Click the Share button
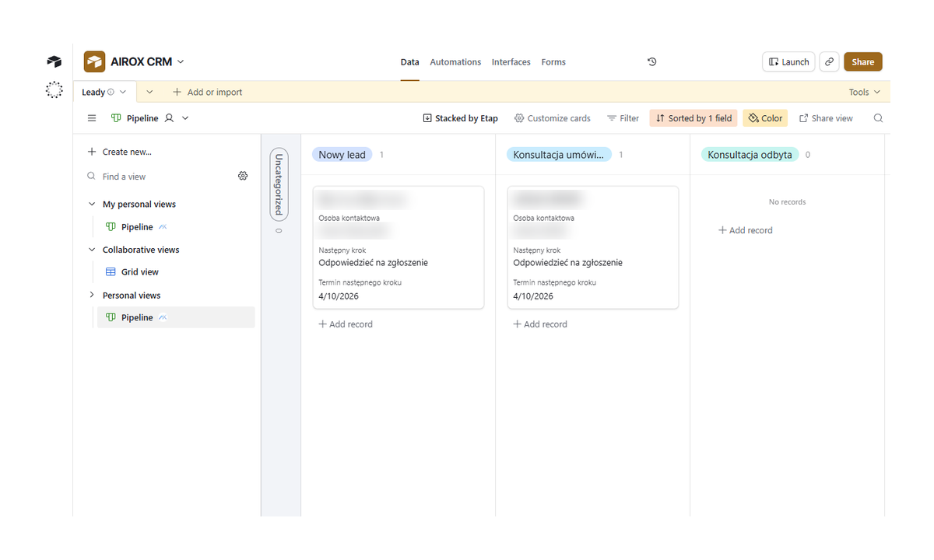 (862, 62)
